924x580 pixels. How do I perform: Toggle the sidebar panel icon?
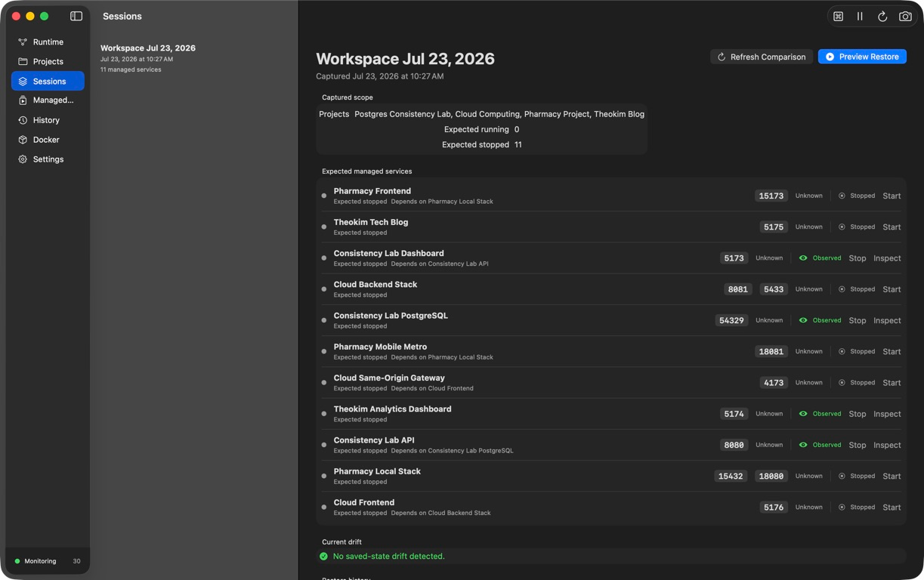(x=76, y=16)
